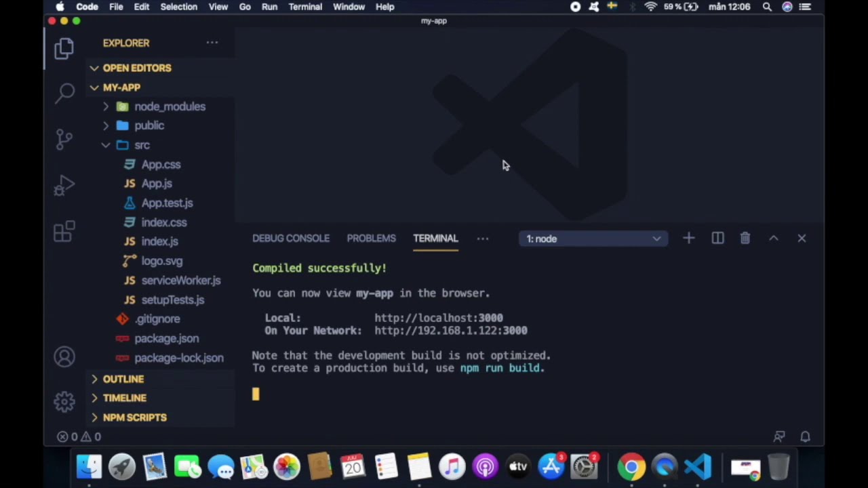This screenshot has width=868, height=488.
Task: Open the Manage gear icon
Action: pyautogui.click(x=64, y=402)
